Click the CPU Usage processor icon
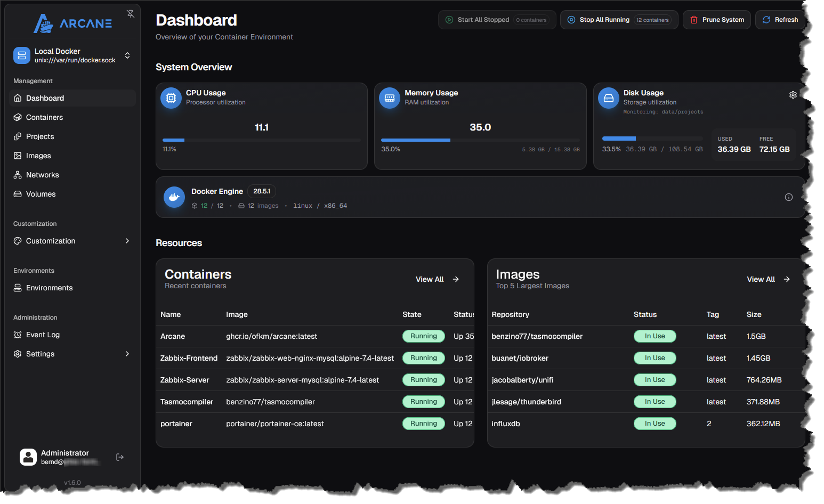The image size is (824, 504). click(x=171, y=98)
